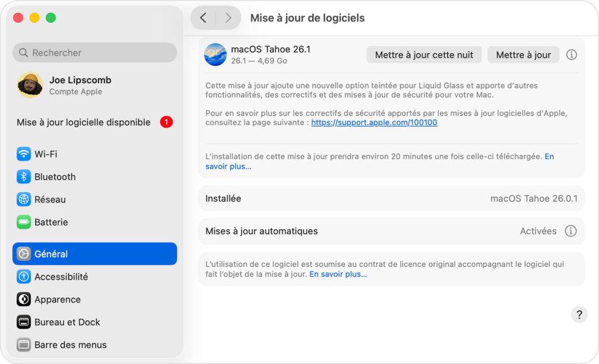Click the Barre des menus icon
The height and width of the screenshot is (364, 599).
point(23,345)
